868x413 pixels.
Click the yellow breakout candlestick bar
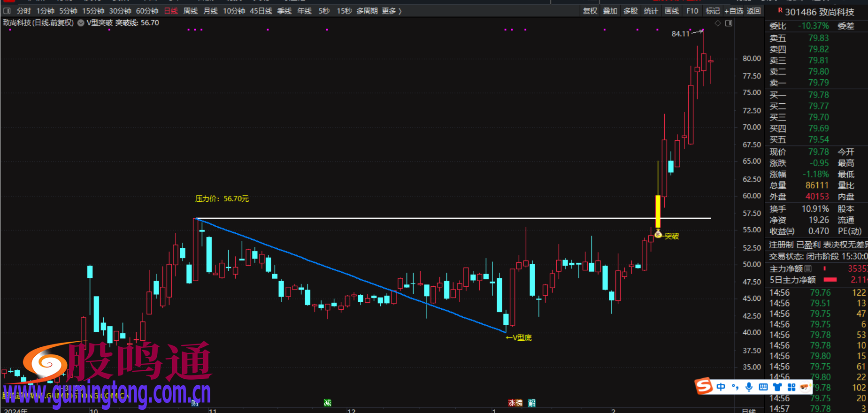click(x=658, y=211)
